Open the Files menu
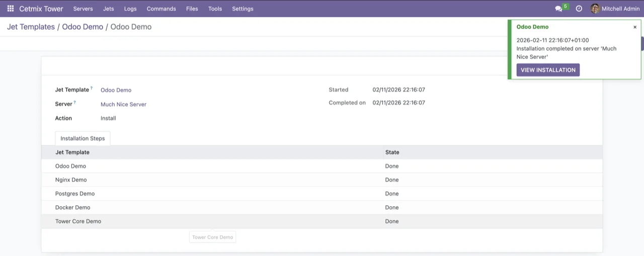Image resolution: width=644 pixels, height=256 pixels. click(x=192, y=9)
